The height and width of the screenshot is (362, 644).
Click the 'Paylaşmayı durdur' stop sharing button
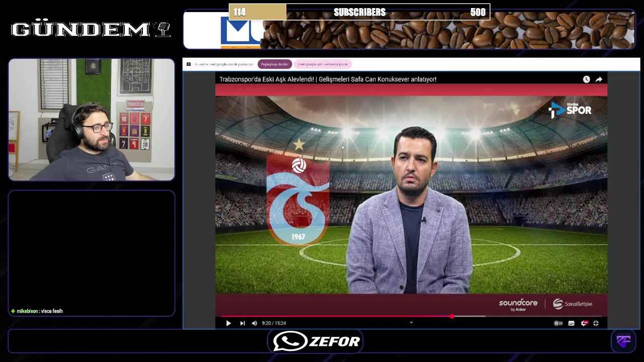[275, 64]
